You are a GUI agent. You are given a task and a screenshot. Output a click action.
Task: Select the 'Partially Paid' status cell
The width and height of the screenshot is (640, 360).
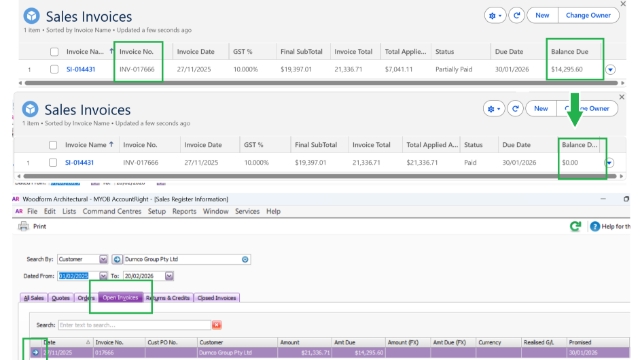454,69
